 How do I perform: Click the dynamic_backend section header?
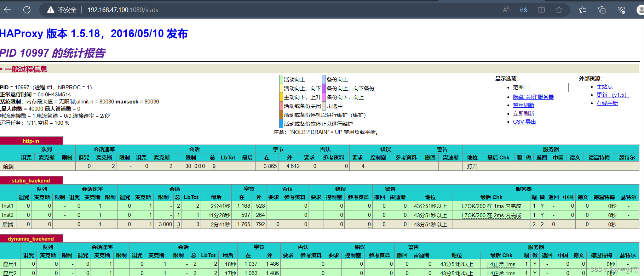tap(31, 238)
